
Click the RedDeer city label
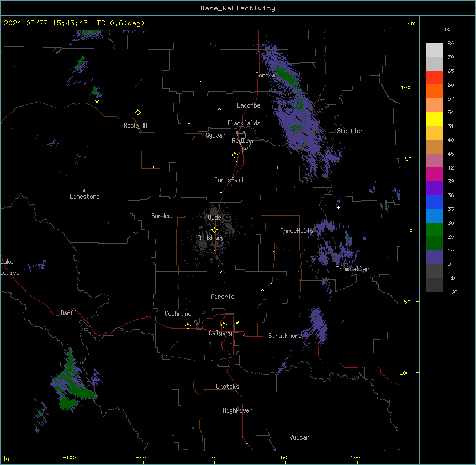tap(243, 141)
